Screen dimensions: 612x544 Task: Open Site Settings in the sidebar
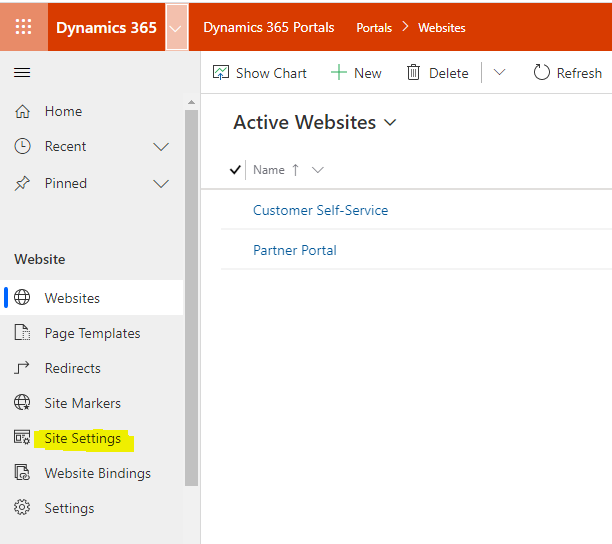coord(83,439)
